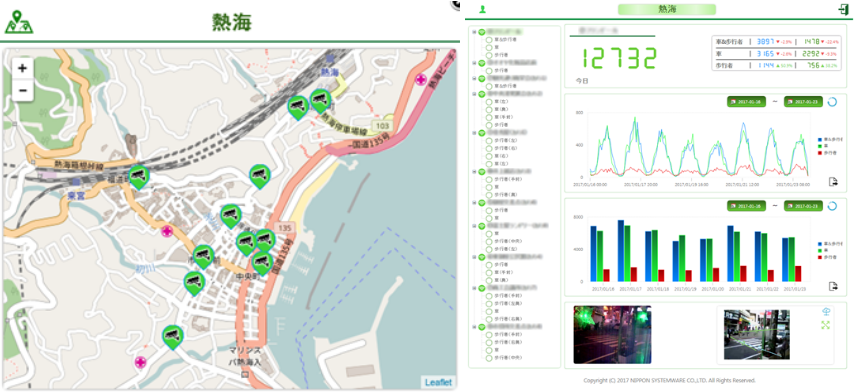854x392 pixels.
Task: Click the 今日 label under counter
Action: (x=582, y=81)
